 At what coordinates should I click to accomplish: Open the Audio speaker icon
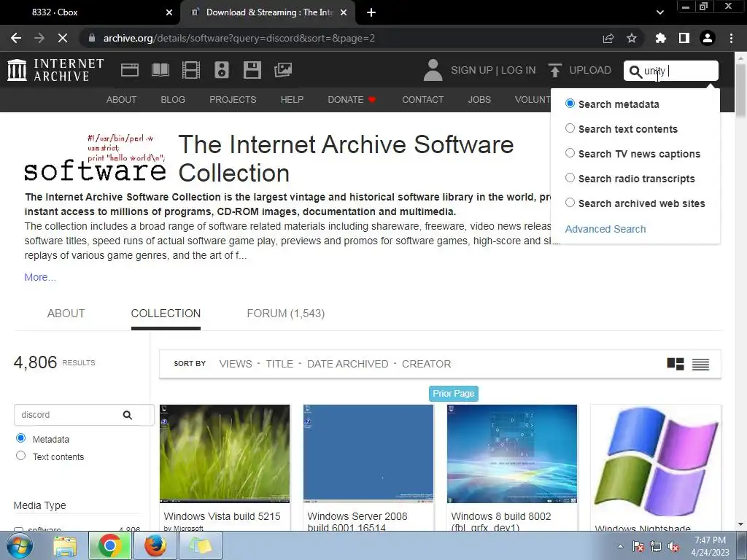222,70
